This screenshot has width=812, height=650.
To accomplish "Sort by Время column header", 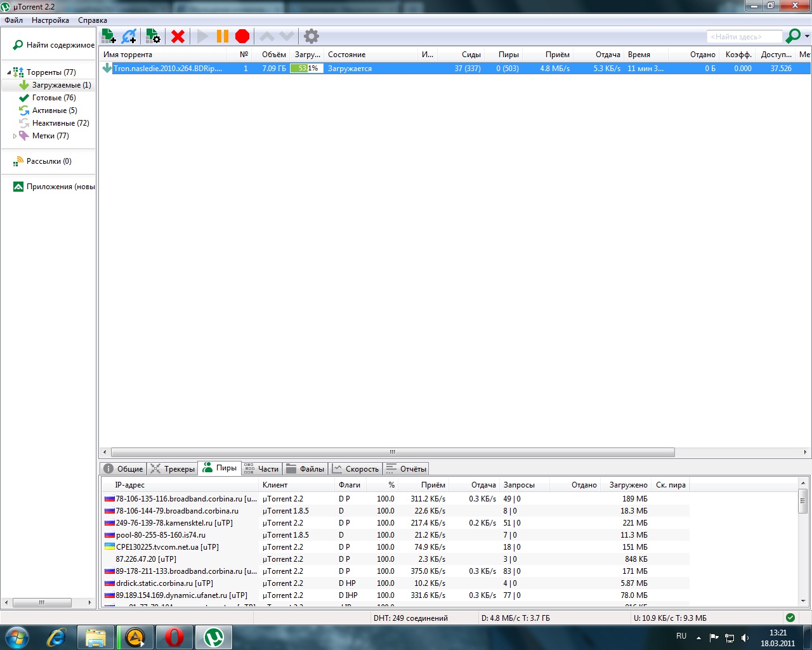I will pyautogui.click(x=646, y=55).
